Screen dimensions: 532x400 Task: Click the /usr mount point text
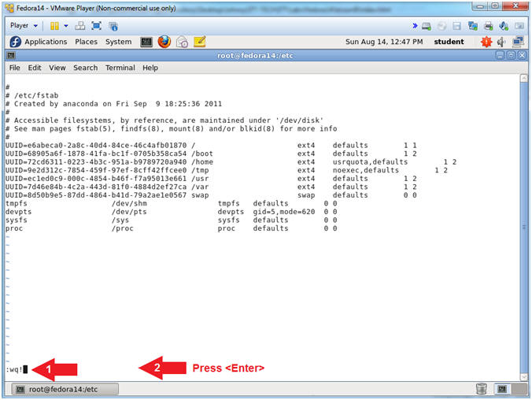tap(200, 179)
